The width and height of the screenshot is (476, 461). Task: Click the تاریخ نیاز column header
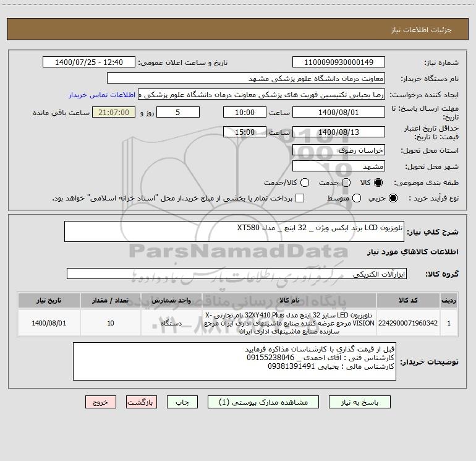[49, 300]
